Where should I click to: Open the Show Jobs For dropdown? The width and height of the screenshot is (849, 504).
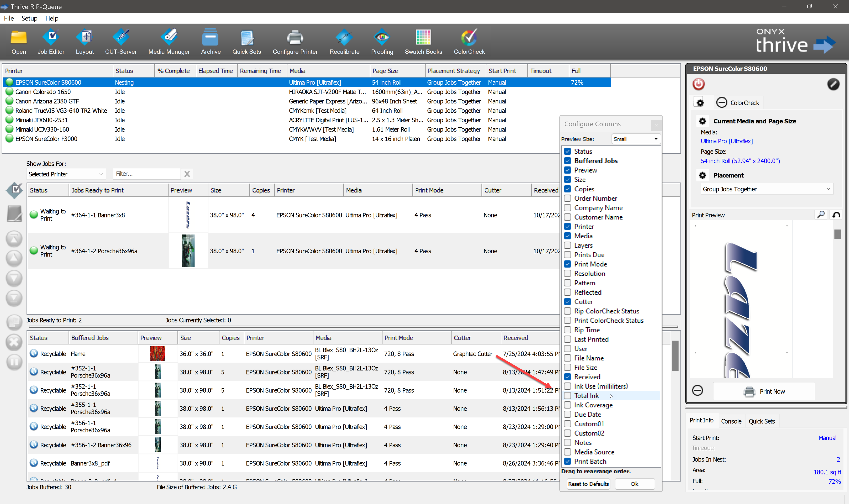tap(66, 174)
